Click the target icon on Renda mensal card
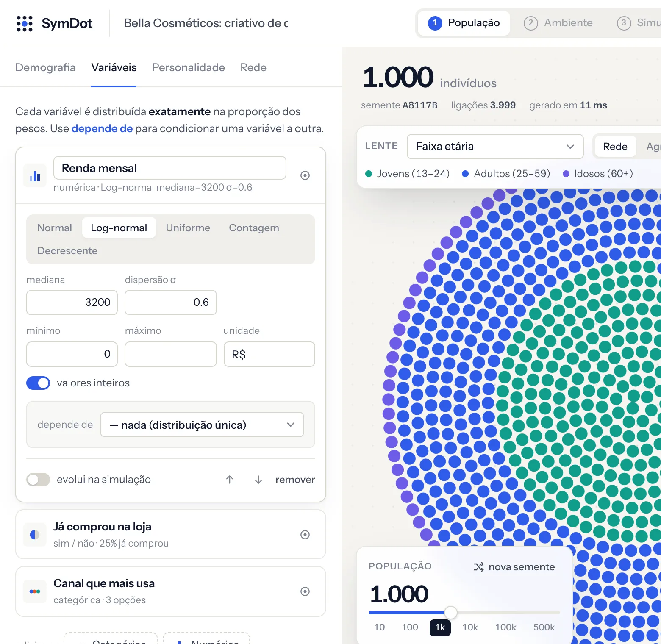Image resolution: width=661 pixels, height=644 pixels. coord(305,175)
